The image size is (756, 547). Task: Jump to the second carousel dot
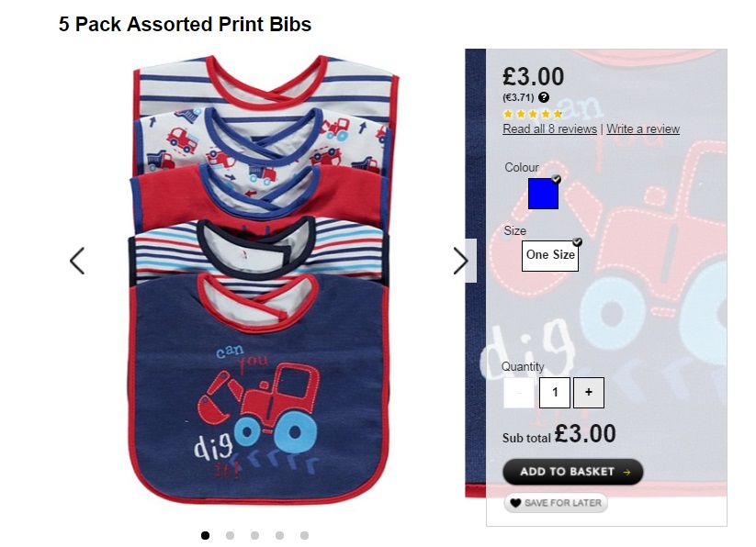[x=231, y=535]
